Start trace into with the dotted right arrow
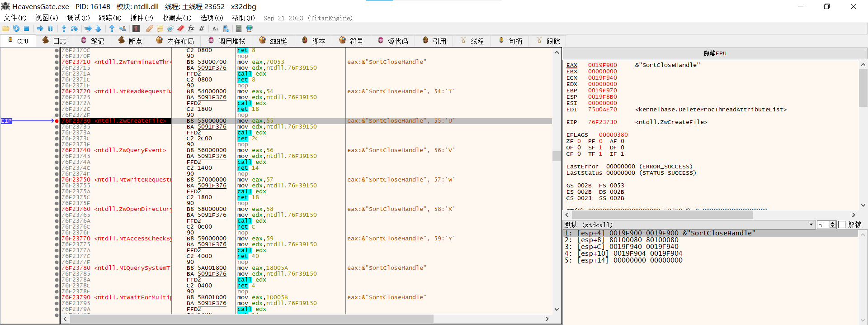This screenshot has width=868, height=325. tap(88, 29)
